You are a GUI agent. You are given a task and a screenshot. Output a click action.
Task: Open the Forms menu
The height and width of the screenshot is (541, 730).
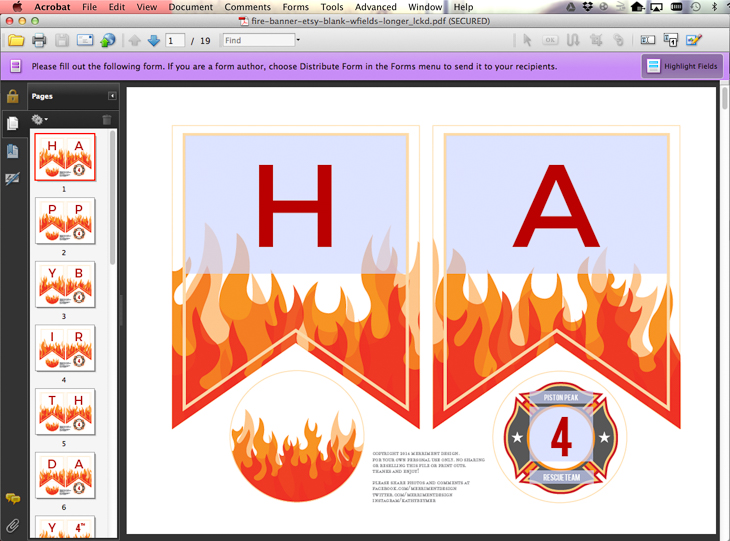[x=295, y=7]
